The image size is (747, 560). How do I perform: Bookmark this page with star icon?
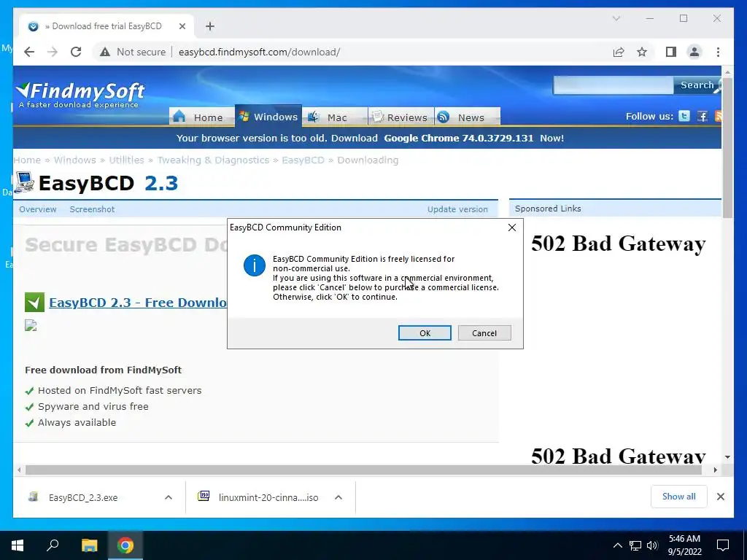[x=642, y=52]
